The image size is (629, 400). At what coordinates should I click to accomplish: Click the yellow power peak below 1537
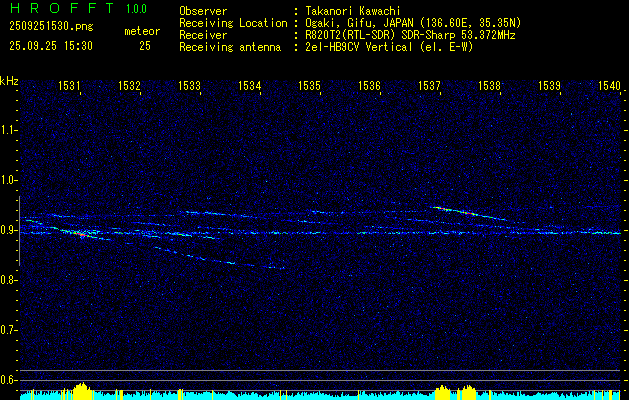(x=443, y=392)
